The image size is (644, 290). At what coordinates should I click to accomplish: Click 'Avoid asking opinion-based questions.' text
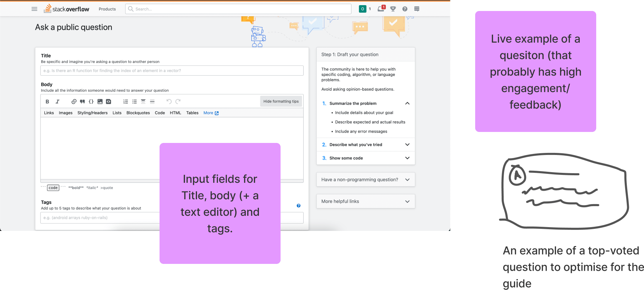[358, 89]
